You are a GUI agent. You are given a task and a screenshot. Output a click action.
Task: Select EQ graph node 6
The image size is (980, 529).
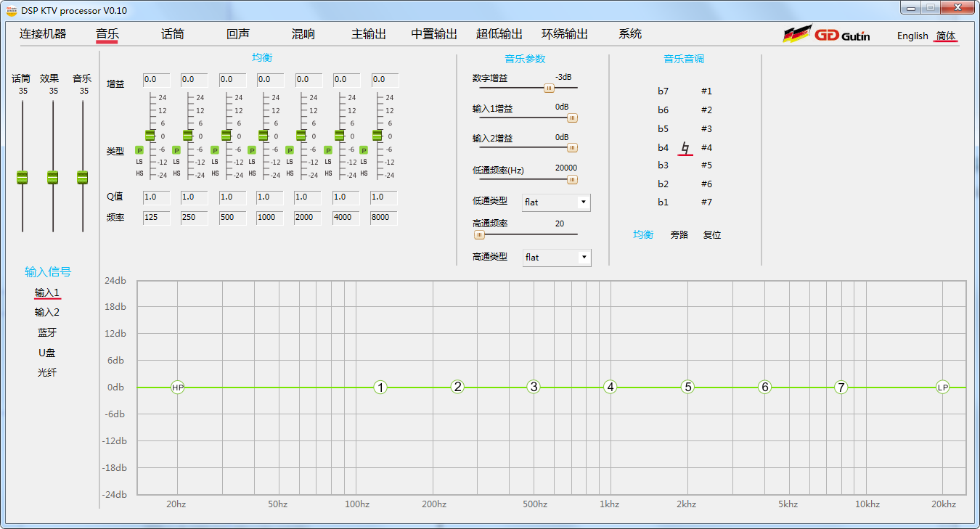point(764,387)
